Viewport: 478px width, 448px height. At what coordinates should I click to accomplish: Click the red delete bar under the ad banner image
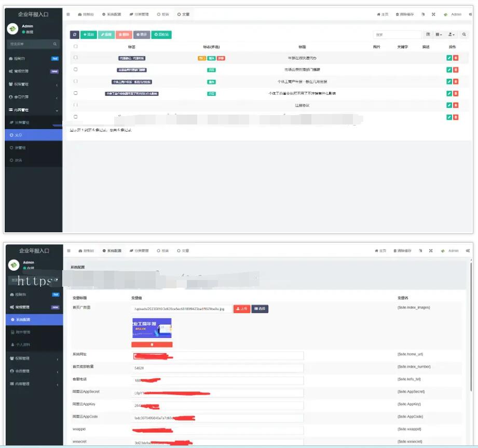(152, 344)
